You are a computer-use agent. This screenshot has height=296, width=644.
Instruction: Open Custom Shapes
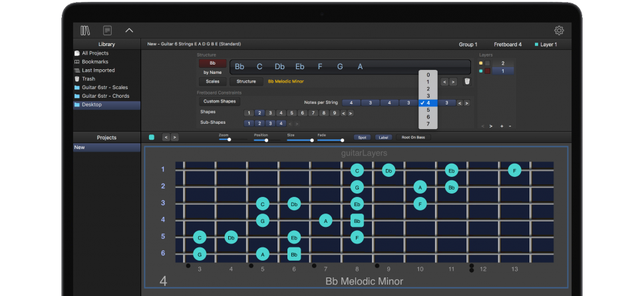(220, 102)
